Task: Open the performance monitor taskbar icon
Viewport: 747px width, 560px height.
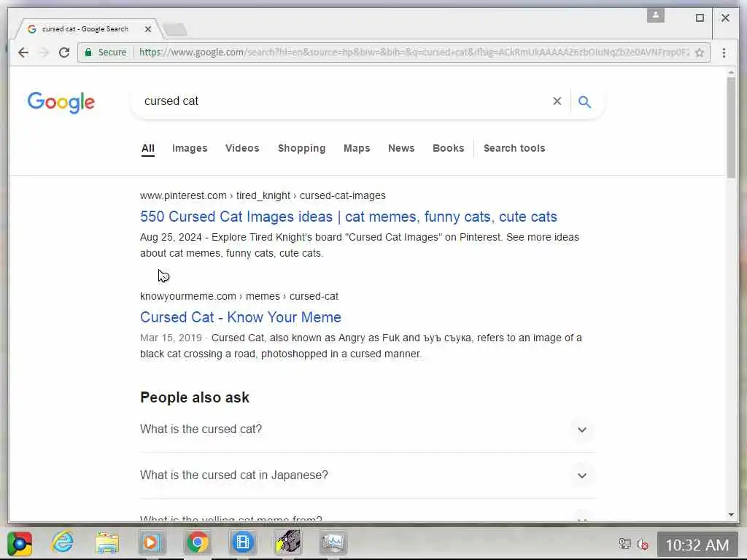Action: [x=333, y=542]
